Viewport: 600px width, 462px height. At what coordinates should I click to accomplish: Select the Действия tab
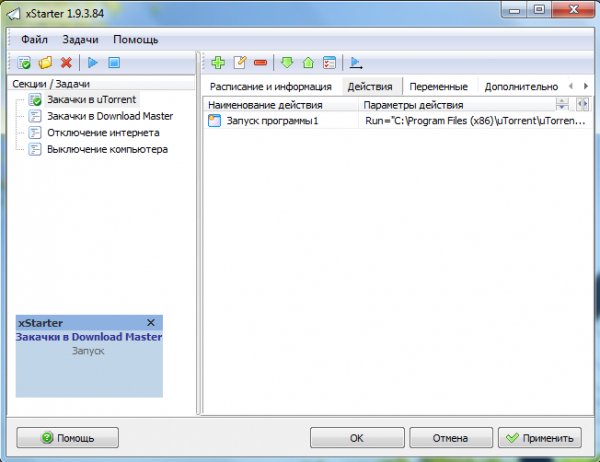pyautogui.click(x=370, y=87)
